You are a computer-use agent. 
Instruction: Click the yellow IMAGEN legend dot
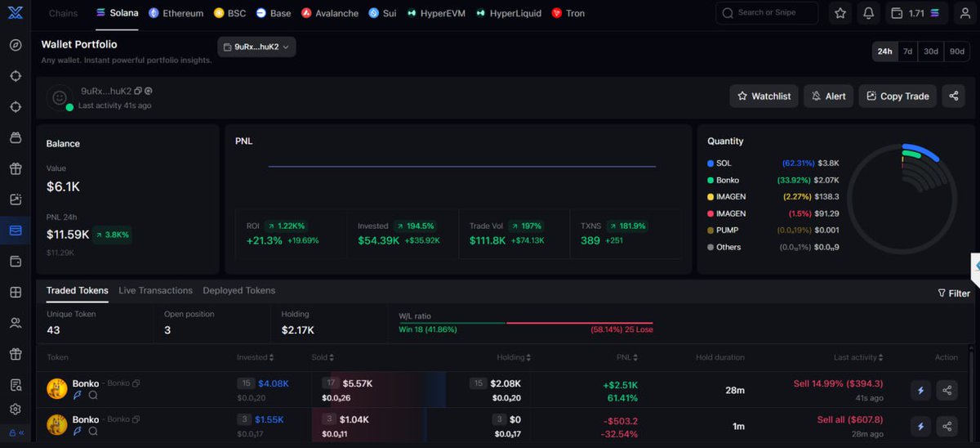710,197
